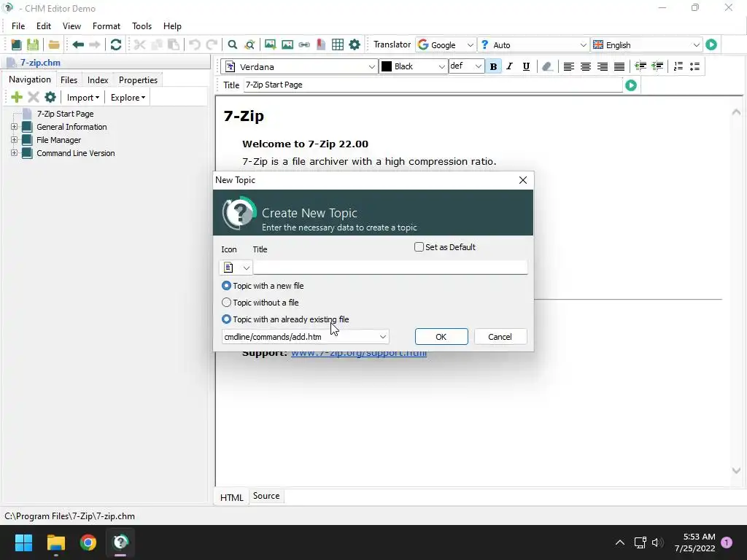
Task: Add topic with green plus icon
Action: (17, 97)
